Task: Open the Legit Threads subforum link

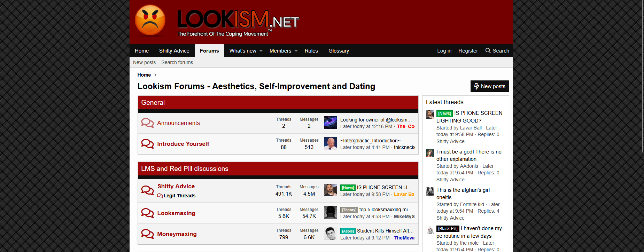Action: (x=179, y=196)
